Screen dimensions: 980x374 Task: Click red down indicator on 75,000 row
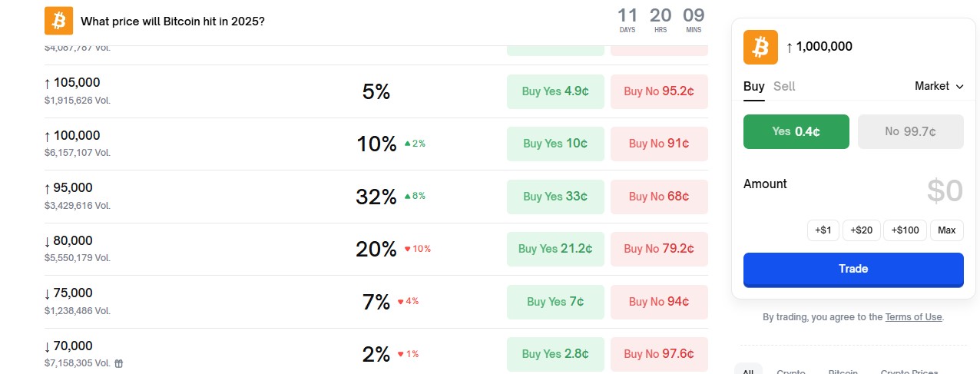(401, 301)
